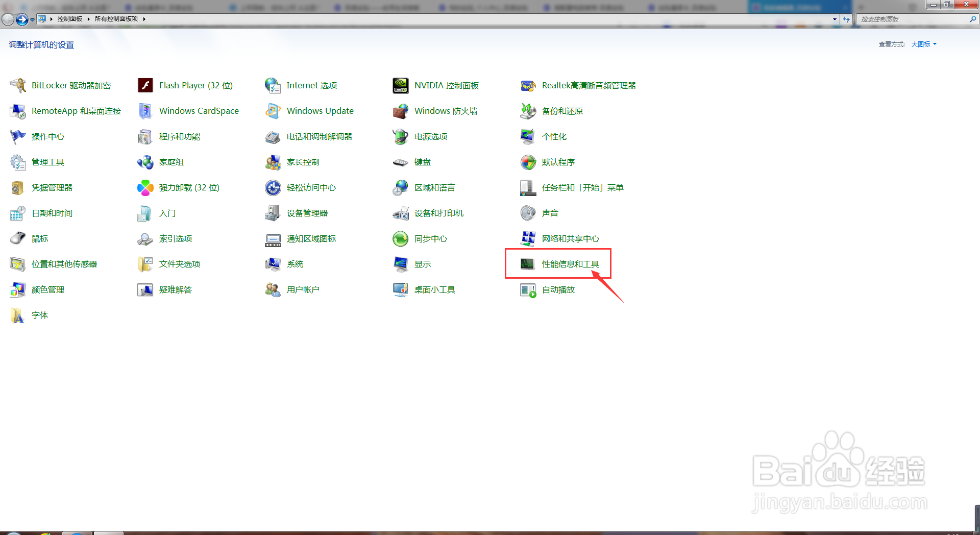Open 同步中心 green icon

pos(401,238)
